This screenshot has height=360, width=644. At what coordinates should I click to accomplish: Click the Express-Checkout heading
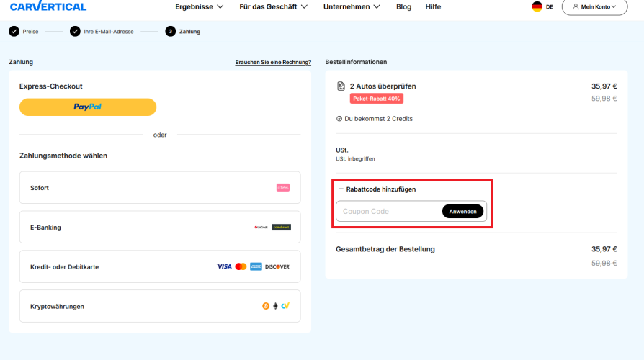click(x=51, y=86)
